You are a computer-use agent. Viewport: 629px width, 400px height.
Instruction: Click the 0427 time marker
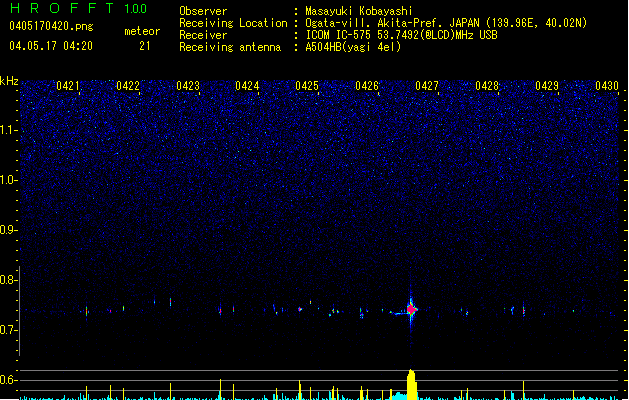click(x=427, y=86)
